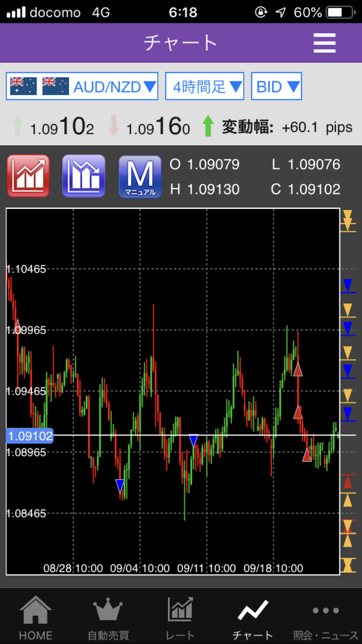This screenshot has height=644, width=362.
Task: Tap the open value O 1.09079
Action: [205, 165]
